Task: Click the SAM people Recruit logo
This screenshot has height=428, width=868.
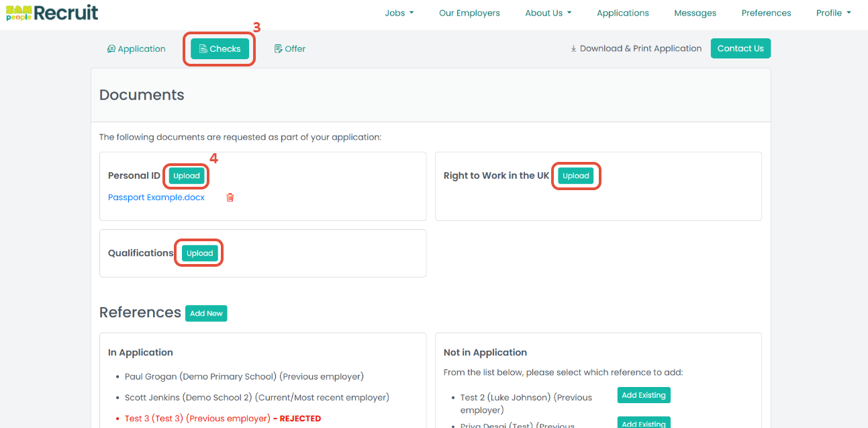Action: point(52,12)
